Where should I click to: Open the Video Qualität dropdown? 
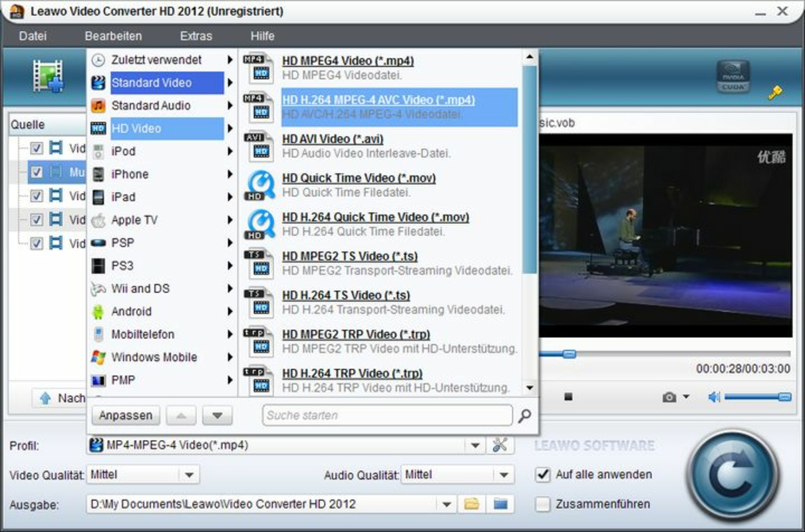coord(189,475)
